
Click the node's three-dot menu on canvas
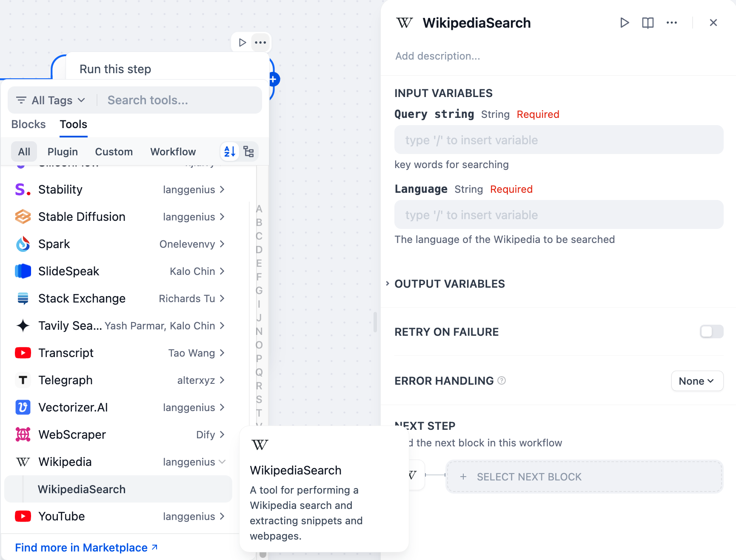pos(260,43)
